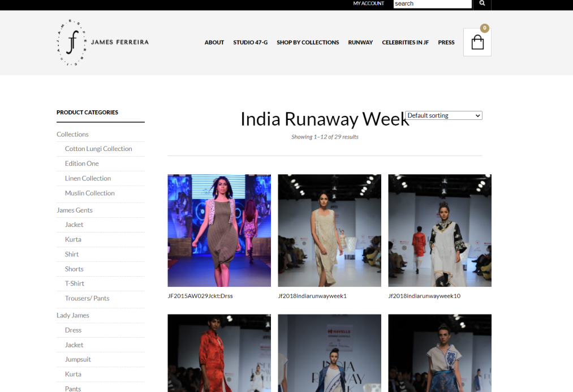Open the Collections category
Screen dimensions: 573x392
point(72,134)
